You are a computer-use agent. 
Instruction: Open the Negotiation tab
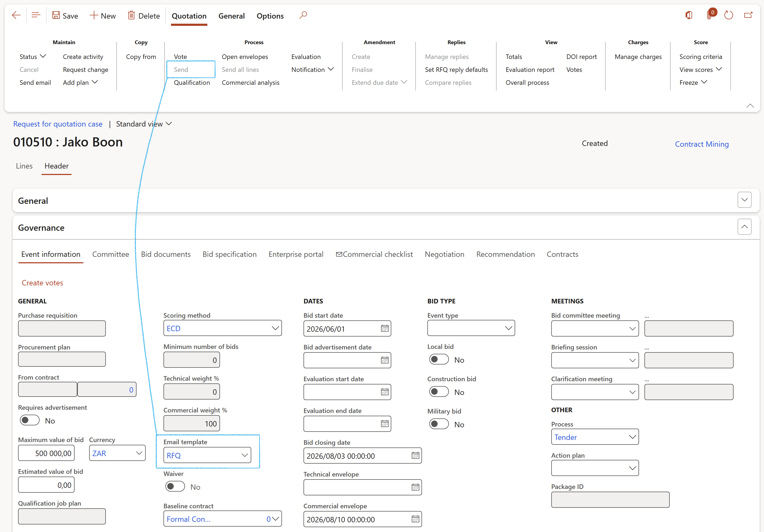click(444, 254)
